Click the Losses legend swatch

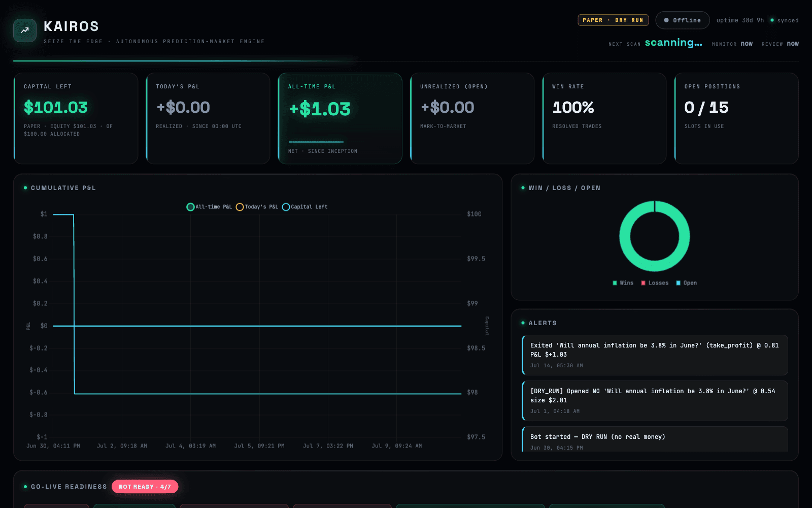pos(644,283)
